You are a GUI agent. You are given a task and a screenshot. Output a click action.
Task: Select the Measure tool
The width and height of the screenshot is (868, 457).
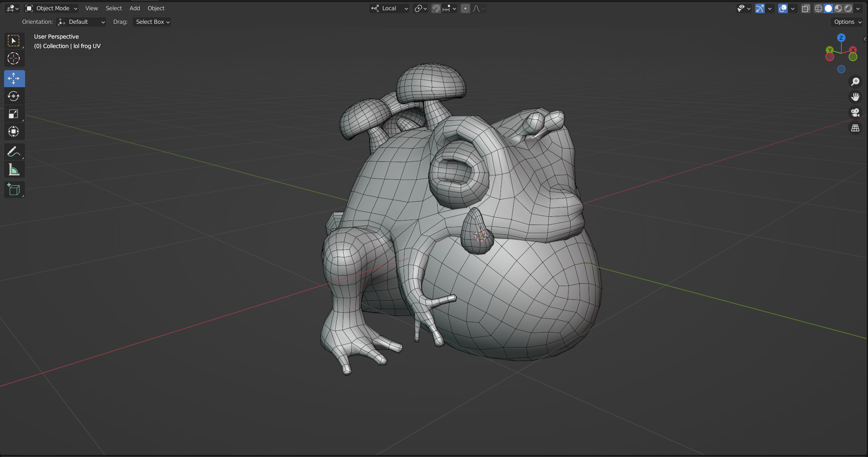[14, 170]
